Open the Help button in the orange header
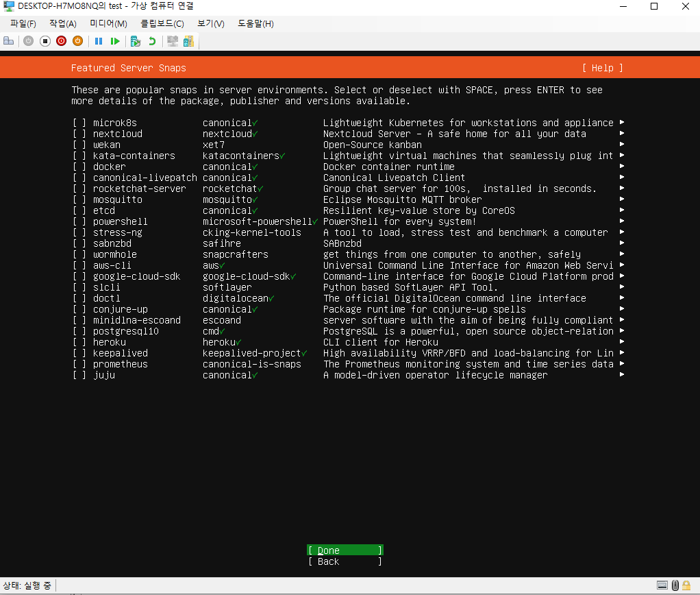The width and height of the screenshot is (700, 595). click(602, 68)
